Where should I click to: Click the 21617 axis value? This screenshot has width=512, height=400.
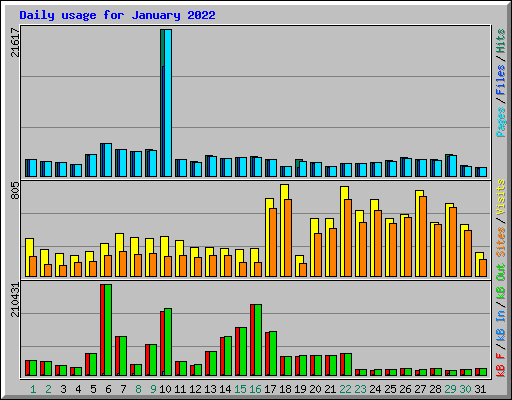pos(15,42)
